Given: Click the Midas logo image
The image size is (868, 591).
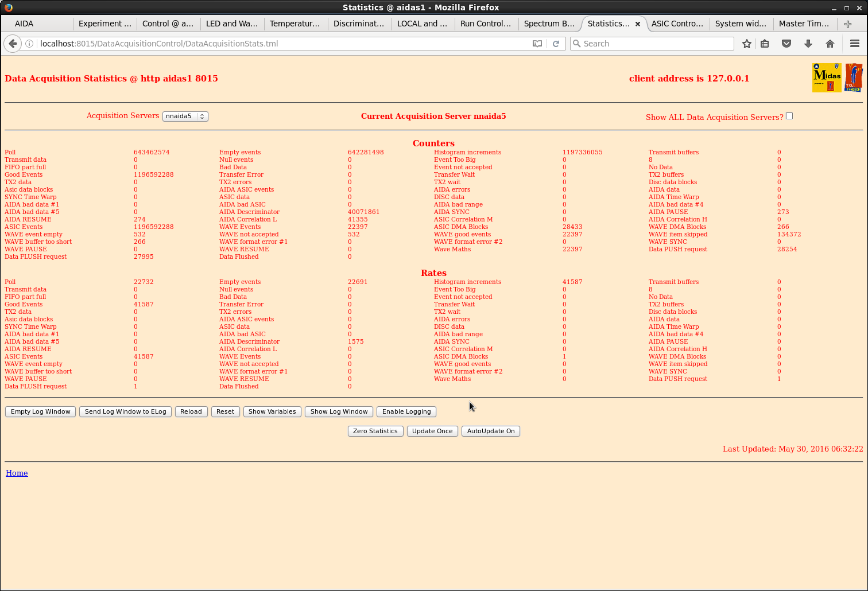Looking at the screenshot, I should [827, 77].
